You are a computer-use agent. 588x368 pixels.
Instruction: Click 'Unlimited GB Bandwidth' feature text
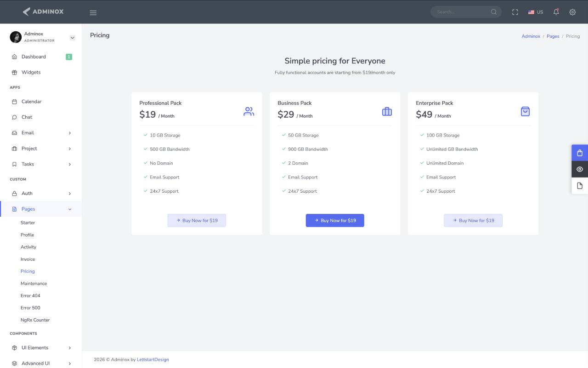452,149
